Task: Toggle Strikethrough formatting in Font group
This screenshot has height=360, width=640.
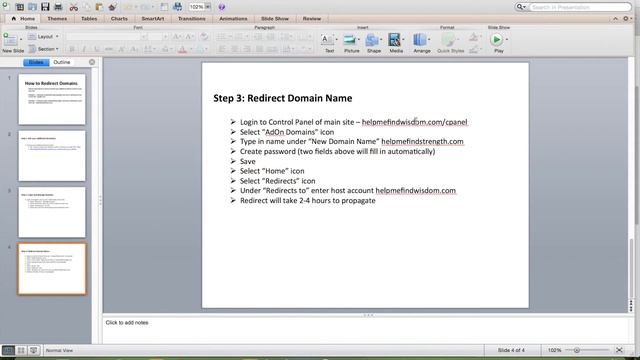Action: click(x=109, y=49)
